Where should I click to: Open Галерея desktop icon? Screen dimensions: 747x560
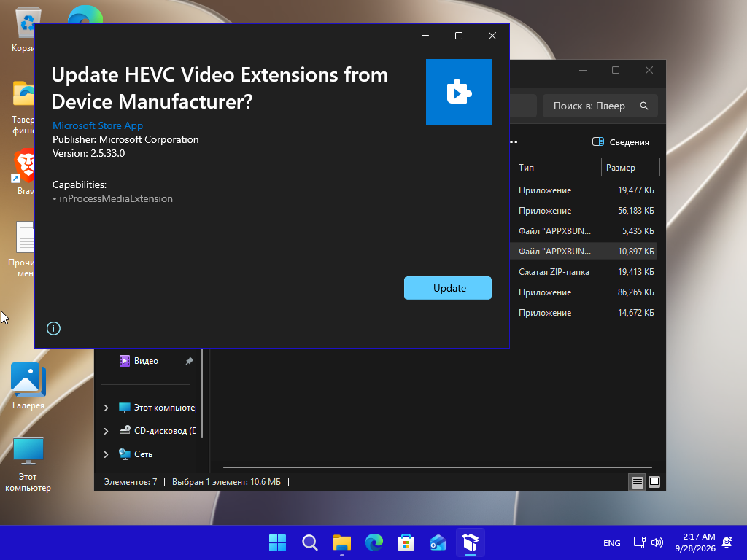[x=28, y=386]
